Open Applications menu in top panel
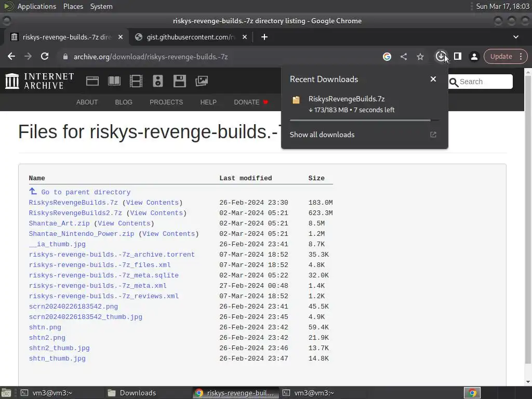Screen dimensions: 532x399 [37, 6]
